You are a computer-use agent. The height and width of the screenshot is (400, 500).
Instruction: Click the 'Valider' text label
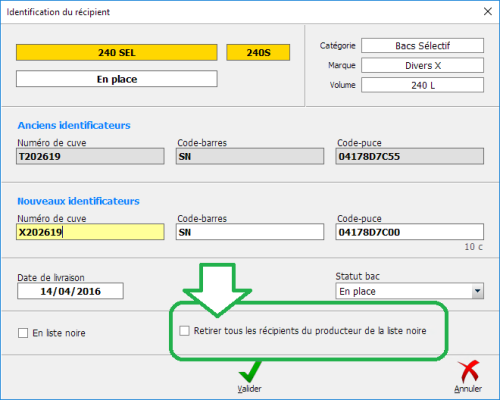tap(249, 389)
